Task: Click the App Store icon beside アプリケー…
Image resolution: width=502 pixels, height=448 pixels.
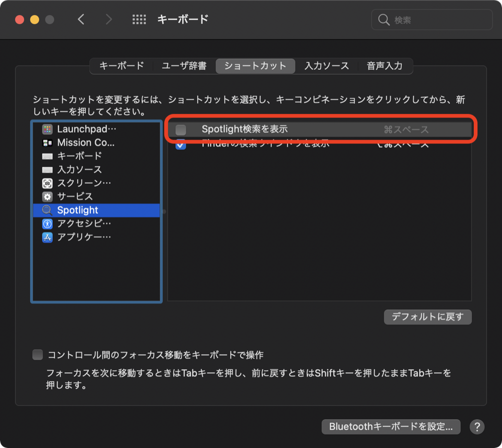Action: (47, 237)
